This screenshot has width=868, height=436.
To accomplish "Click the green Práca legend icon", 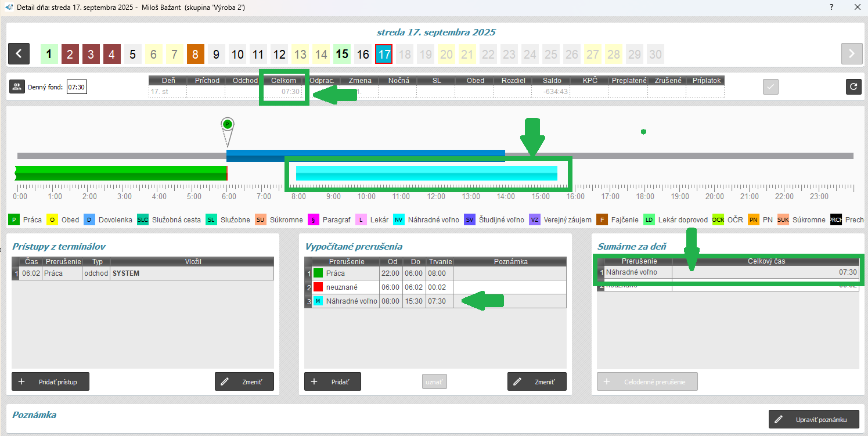I will point(14,220).
